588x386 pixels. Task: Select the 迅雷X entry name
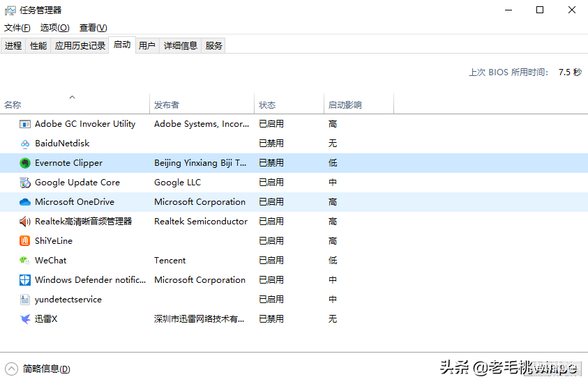[x=46, y=319]
